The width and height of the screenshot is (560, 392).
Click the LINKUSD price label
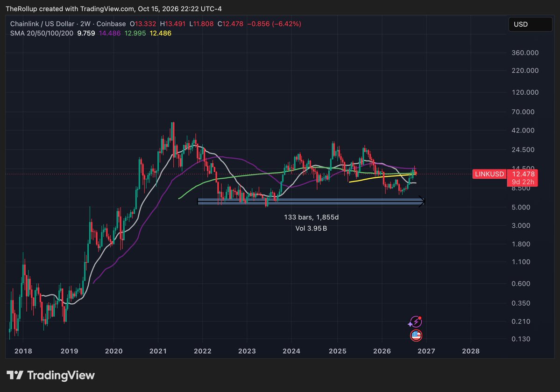[x=489, y=174]
